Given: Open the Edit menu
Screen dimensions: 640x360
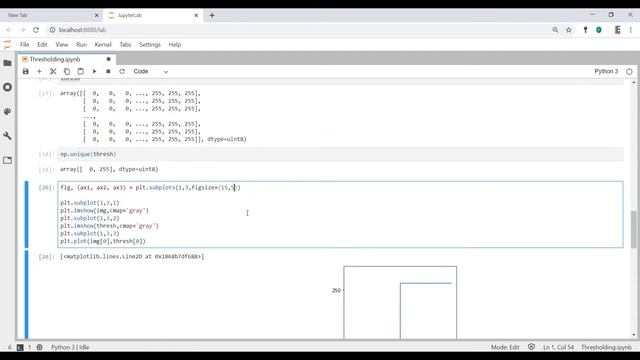Looking at the screenshot, I should (42, 44).
